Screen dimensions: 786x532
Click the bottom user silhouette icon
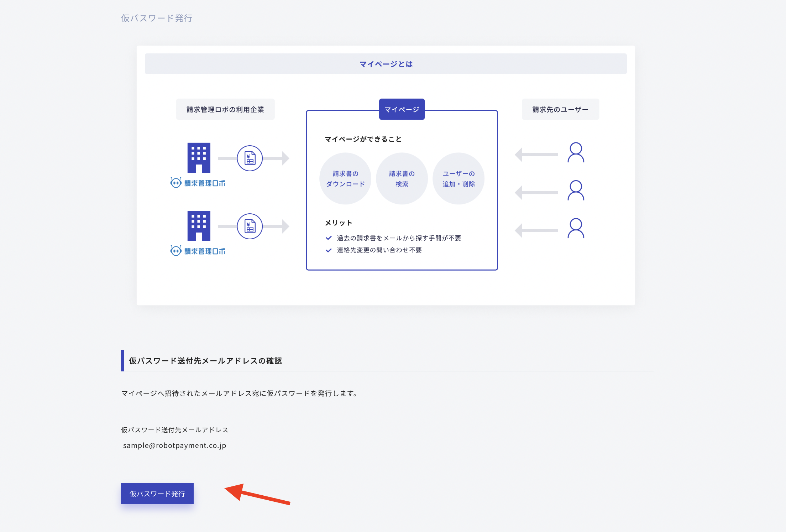click(576, 228)
